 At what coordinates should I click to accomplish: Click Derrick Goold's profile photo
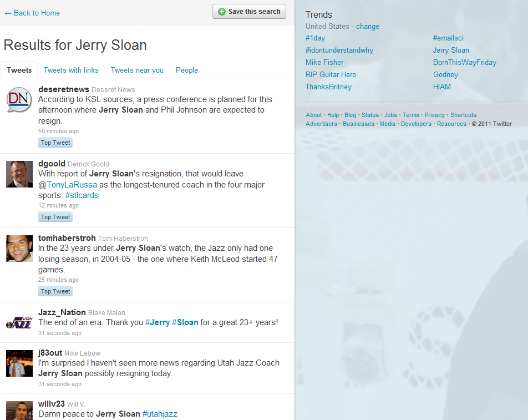click(x=19, y=174)
